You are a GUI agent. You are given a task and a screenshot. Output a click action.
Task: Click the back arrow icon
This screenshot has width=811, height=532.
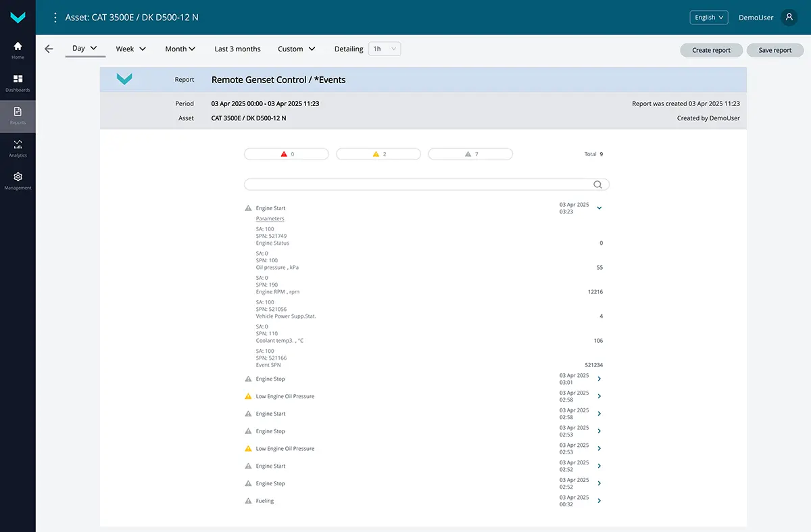[x=49, y=49]
